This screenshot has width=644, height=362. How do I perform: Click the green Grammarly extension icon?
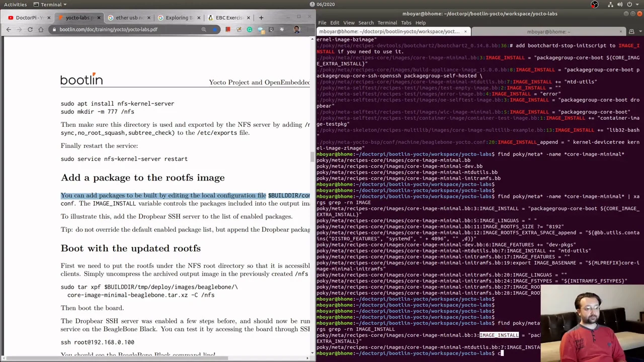[250, 30]
